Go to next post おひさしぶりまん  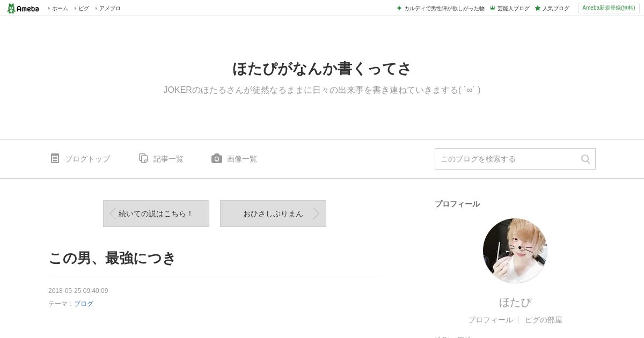[x=273, y=214]
